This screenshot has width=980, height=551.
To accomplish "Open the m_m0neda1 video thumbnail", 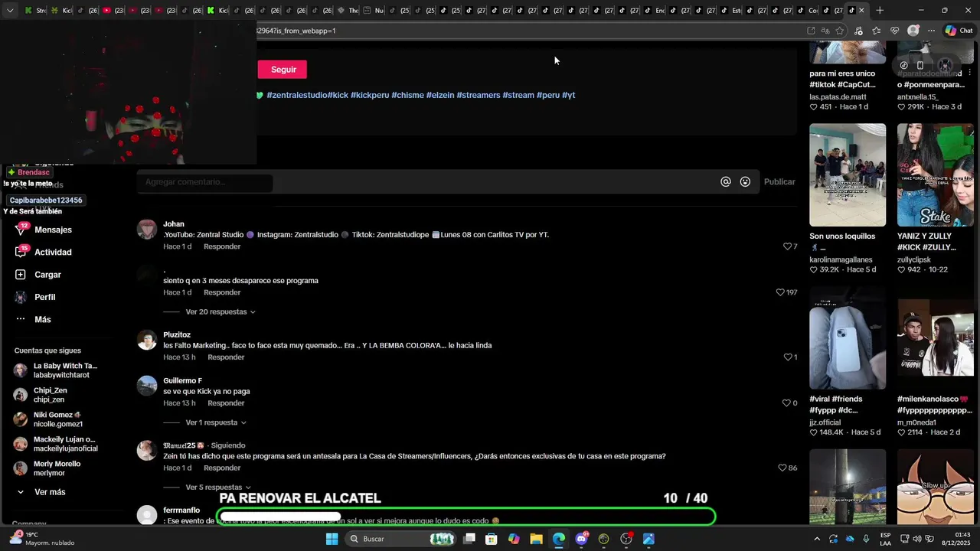I will point(935,338).
